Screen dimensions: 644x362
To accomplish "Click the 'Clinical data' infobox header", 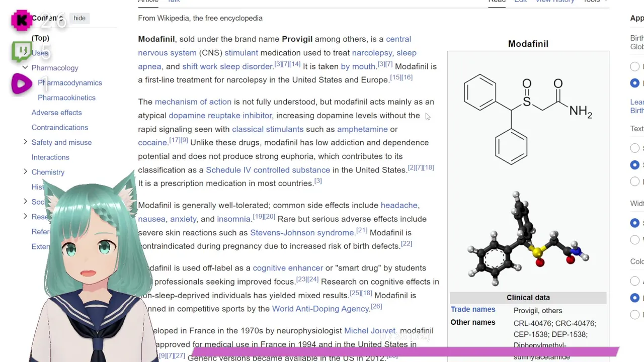I will pos(528,298).
